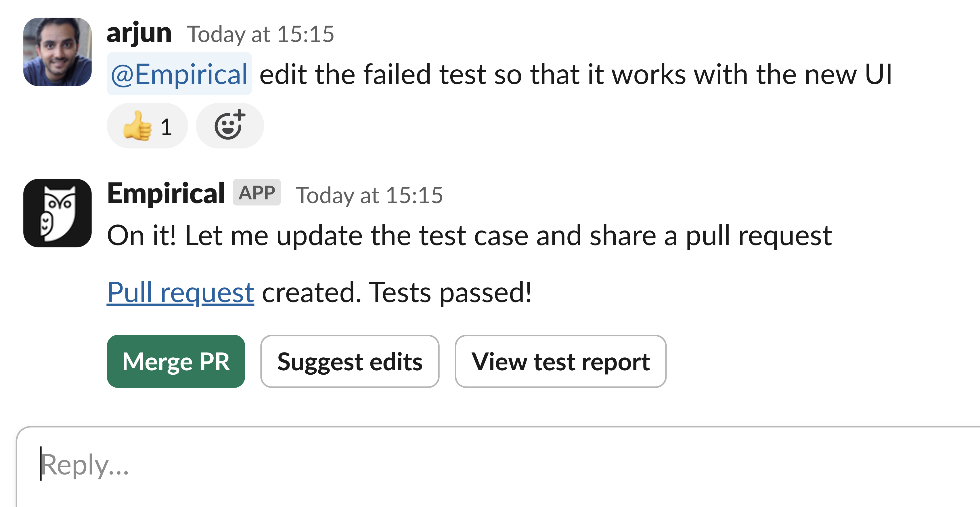Open arjun's profile photo
Screen dimensions: 980x507
(58, 52)
